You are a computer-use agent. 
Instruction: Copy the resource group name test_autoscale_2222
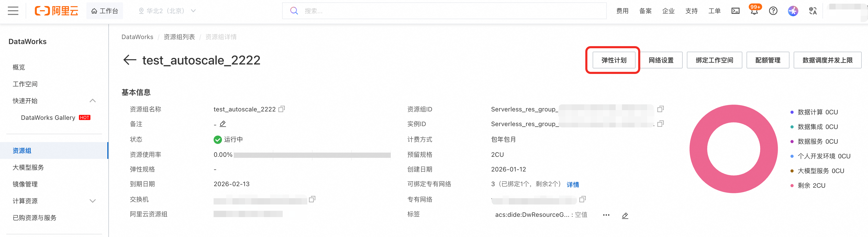pyautogui.click(x=282, y=109)
